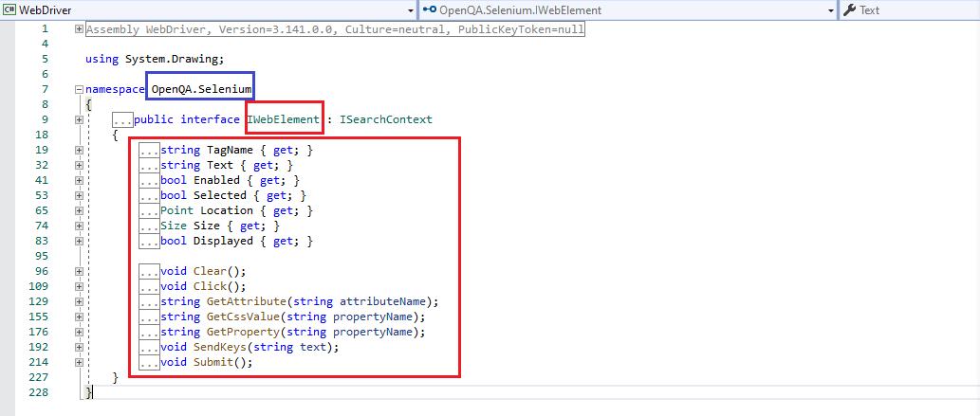This screenshot has height=416, width=980.
Task: Expand the outline on the SendKeys line
Action: (79, 347)
